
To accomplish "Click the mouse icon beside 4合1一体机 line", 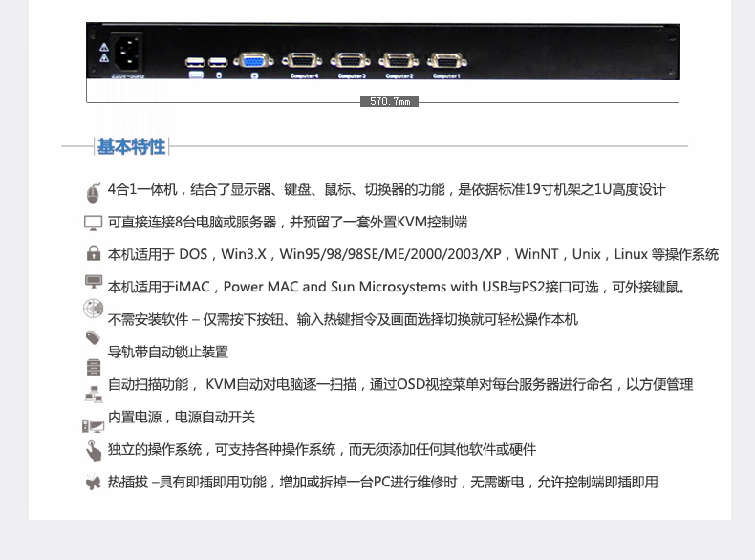I will [93, 193].
